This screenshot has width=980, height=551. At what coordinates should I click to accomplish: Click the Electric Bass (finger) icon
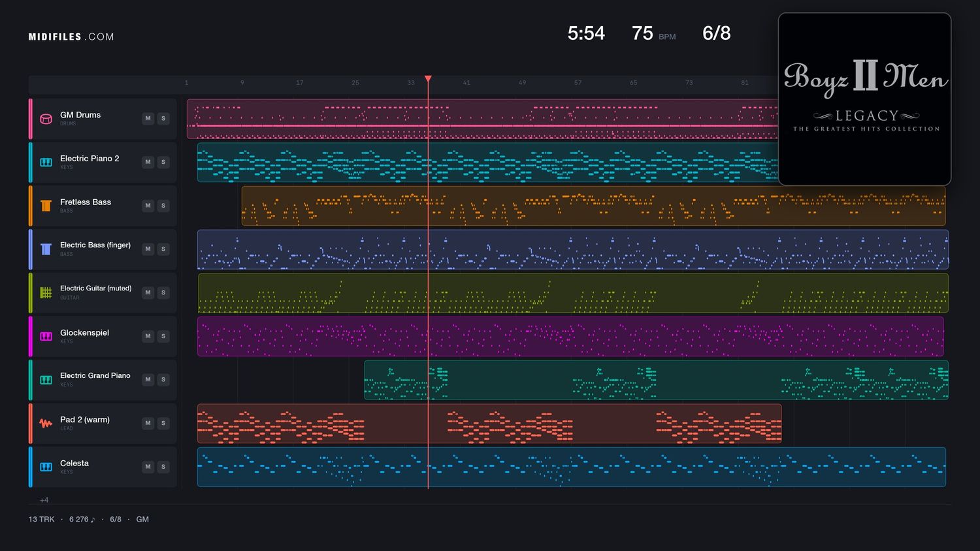coord(46,249)
